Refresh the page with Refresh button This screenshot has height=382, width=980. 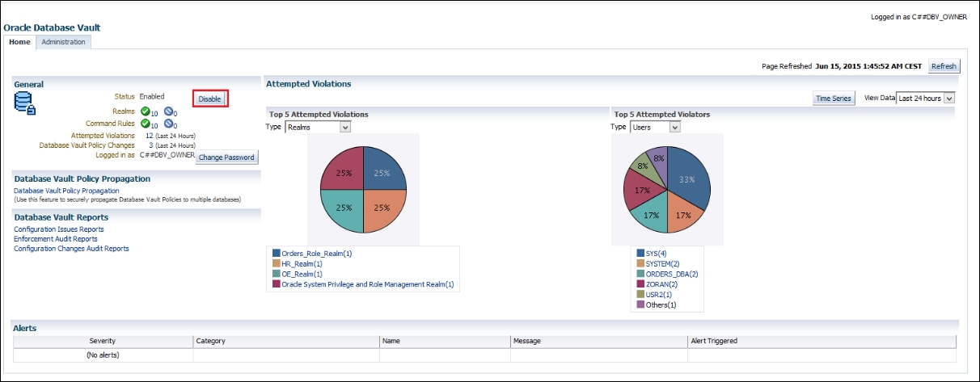(944, 66)
